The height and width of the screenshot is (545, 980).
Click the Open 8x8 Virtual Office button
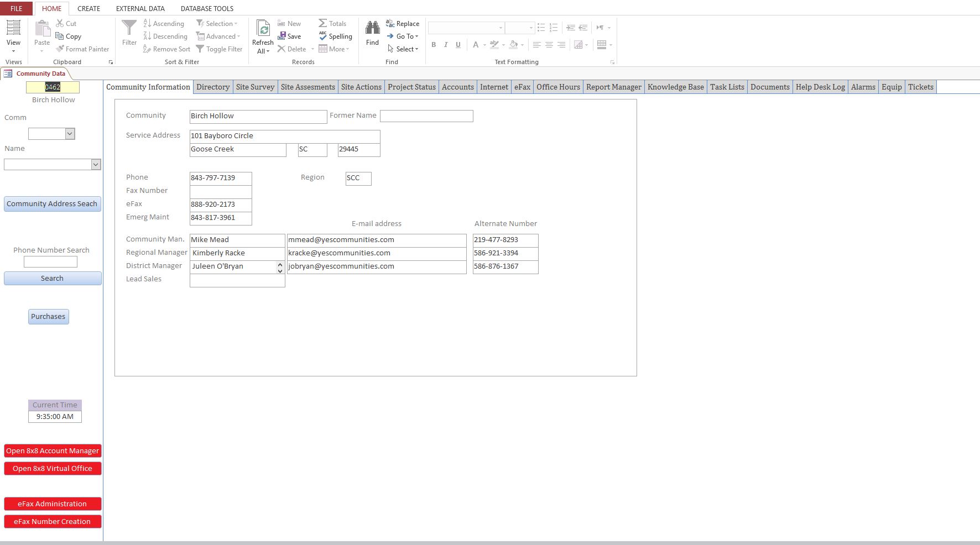53,468
